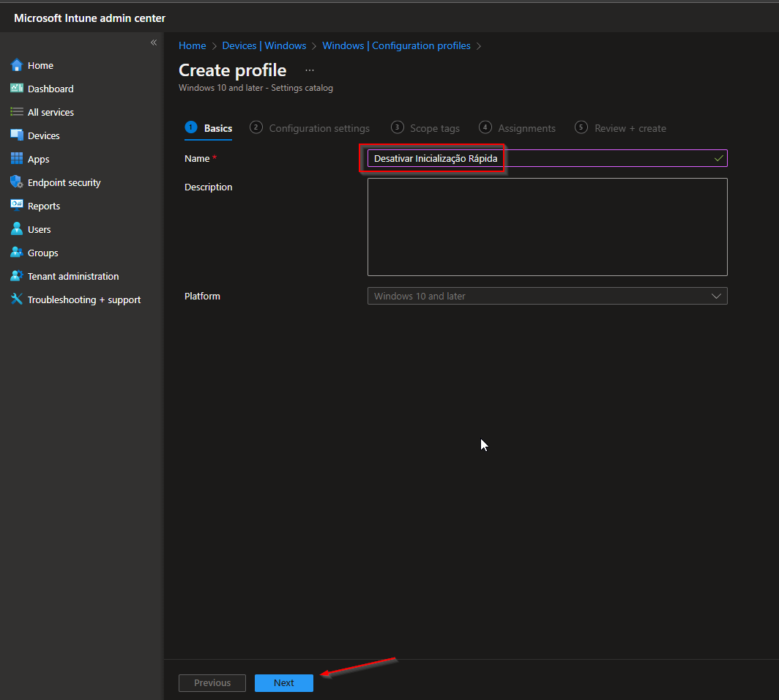Screen dimensions: 779x700
Task: Click the Create profile heading
Action: tap(233, 70)
